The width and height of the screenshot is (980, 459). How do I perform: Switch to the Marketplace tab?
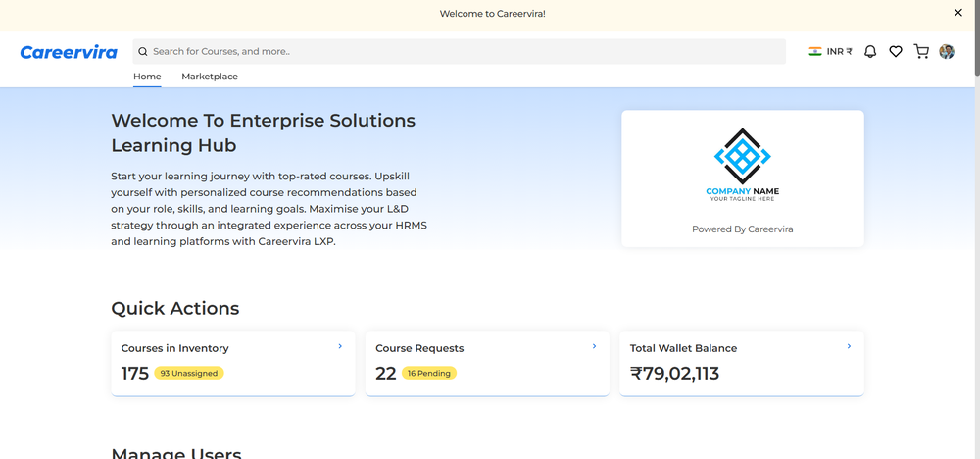210,76
